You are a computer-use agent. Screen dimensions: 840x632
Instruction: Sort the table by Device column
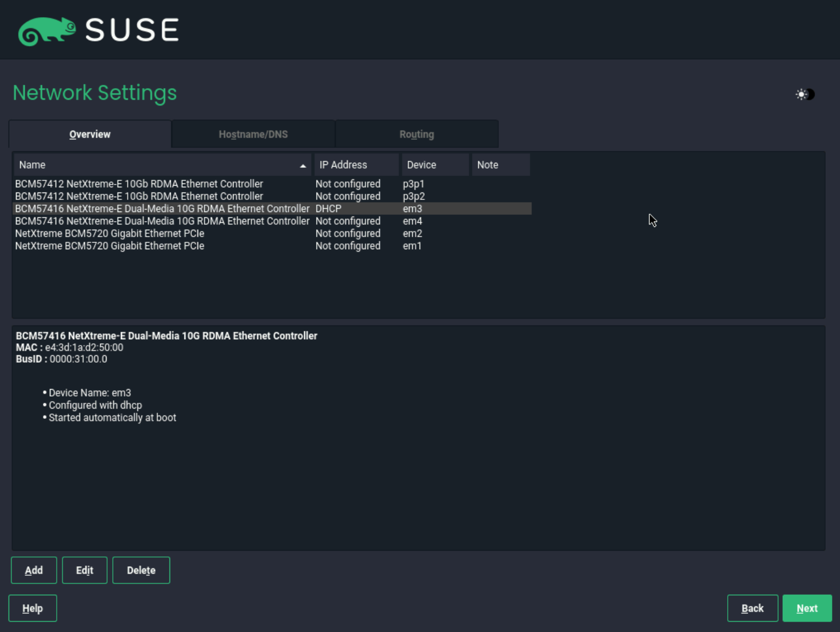tap(421, 165)
